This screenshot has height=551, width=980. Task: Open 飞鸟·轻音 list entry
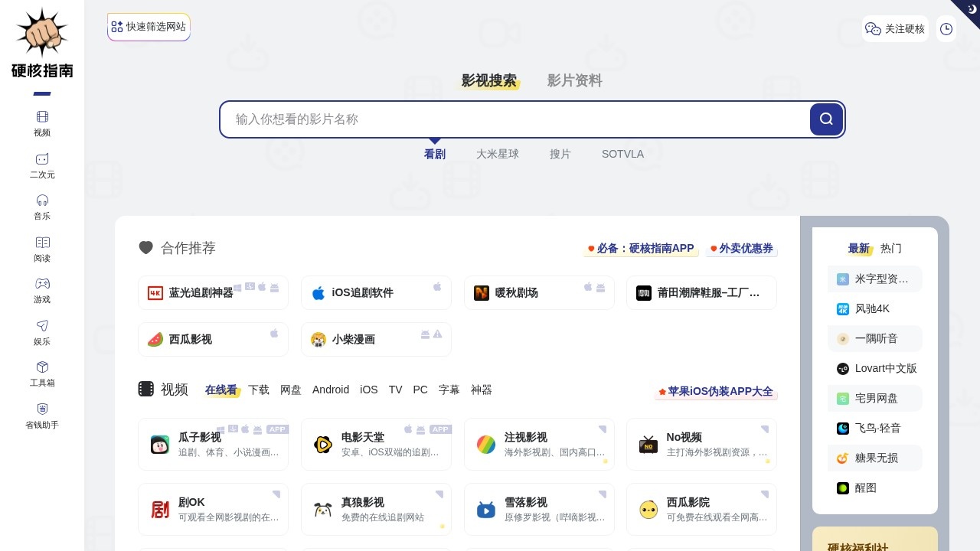[875, 429]
